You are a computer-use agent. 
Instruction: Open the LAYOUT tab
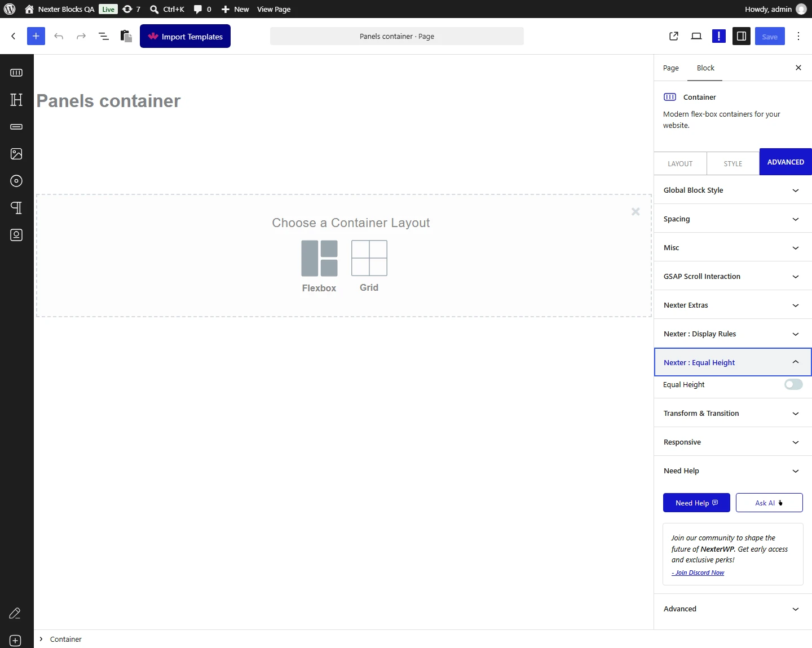(680, 164)
